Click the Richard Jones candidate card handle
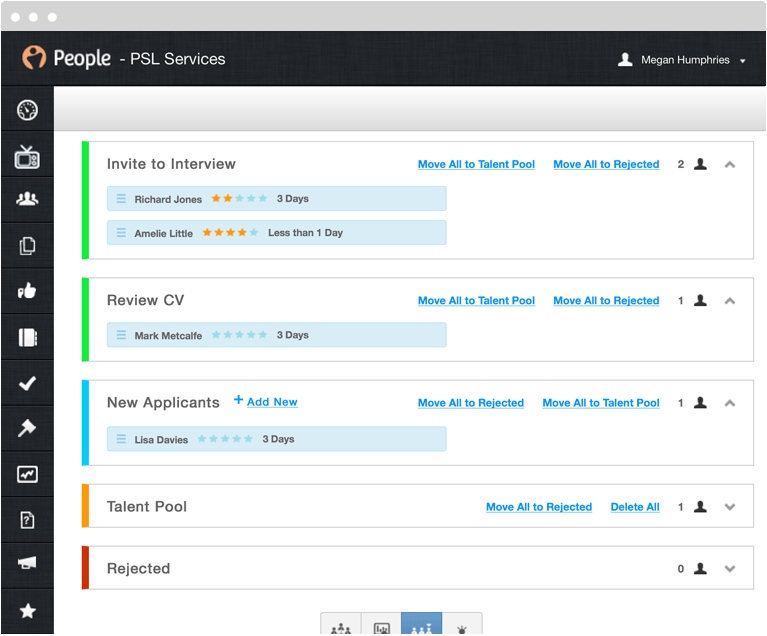The image size is (767, 636). pyautogui.click(x=121, y=199)
